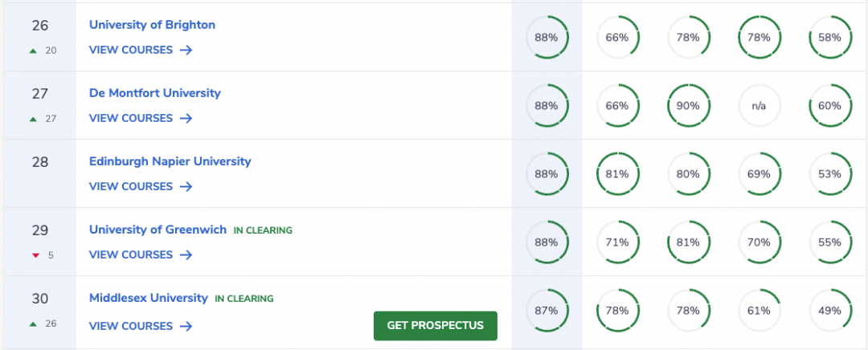Click De Montfort n/a score circle

[759, 106]
